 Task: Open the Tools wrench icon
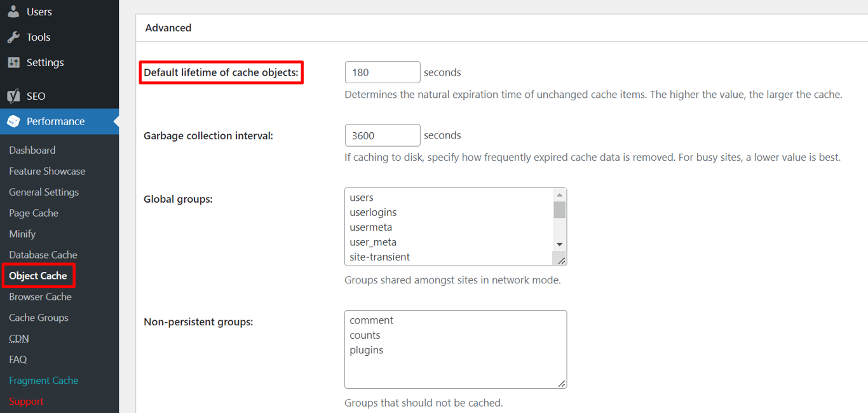coord(14,37)
